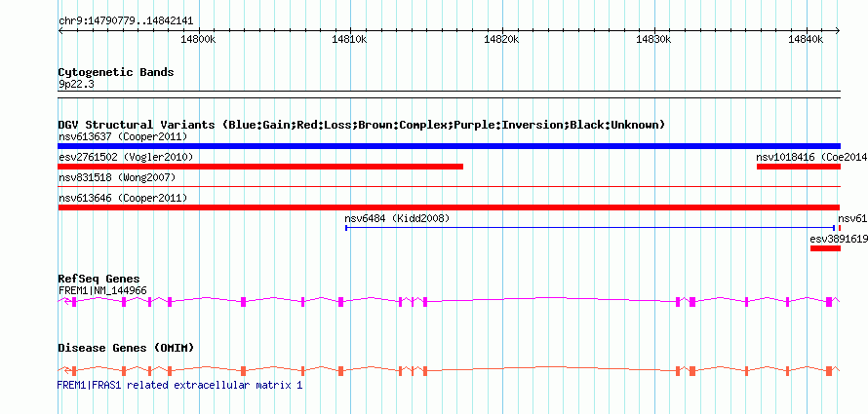Click the FREM1|NM_144966 RefSeq gene label
The height and width of the screenshot is (414, 868).
point(102,290)
